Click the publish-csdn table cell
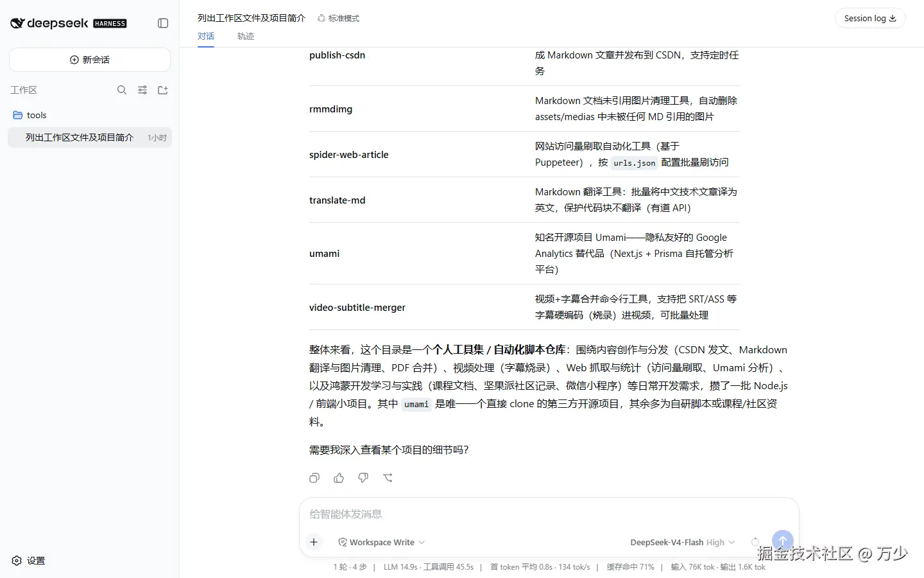This screenshot has height=578, width=924. 337,55
